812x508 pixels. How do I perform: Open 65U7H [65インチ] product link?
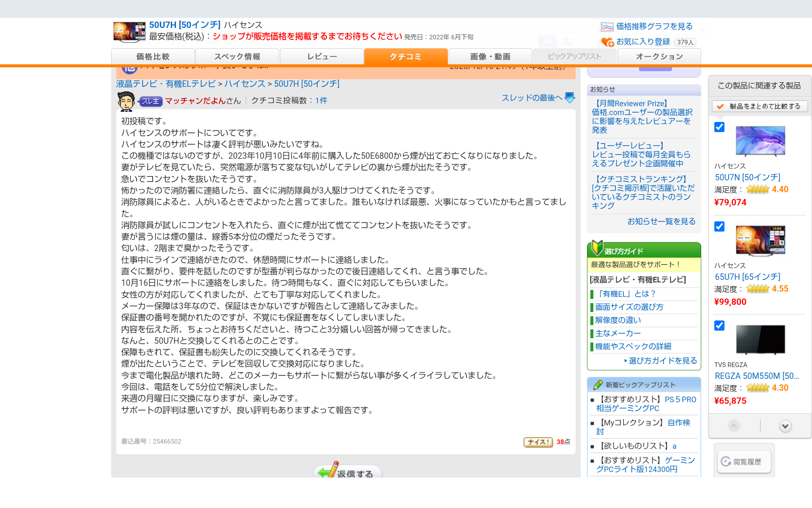pos(748,277)
